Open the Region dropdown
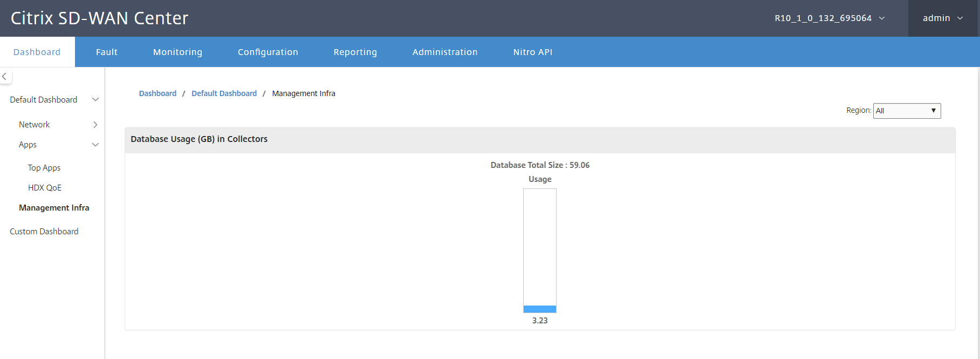 (x=907, y=111)
